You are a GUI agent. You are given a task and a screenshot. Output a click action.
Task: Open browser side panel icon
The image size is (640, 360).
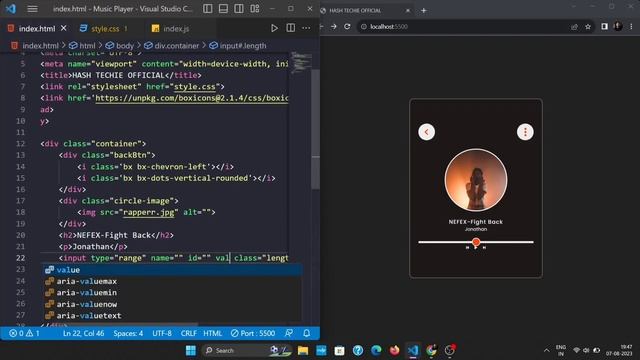click(x=604, y=27)
